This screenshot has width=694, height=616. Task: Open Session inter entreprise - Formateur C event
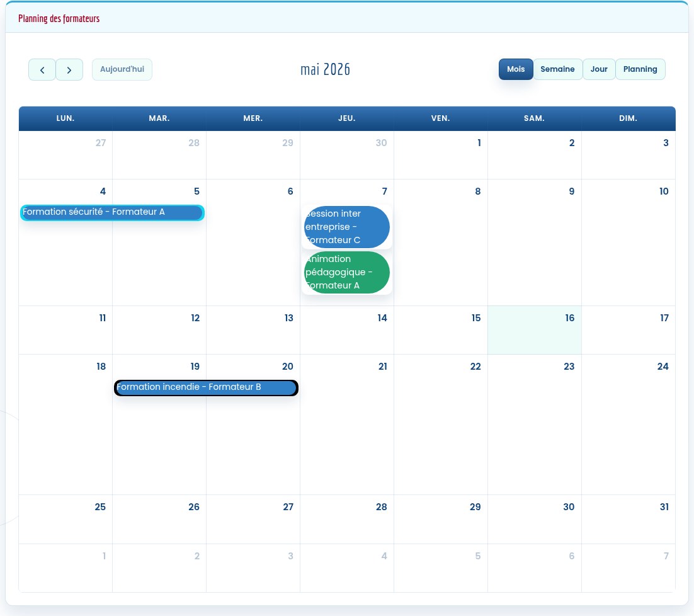pyautogui.click(x=347, y=227)
